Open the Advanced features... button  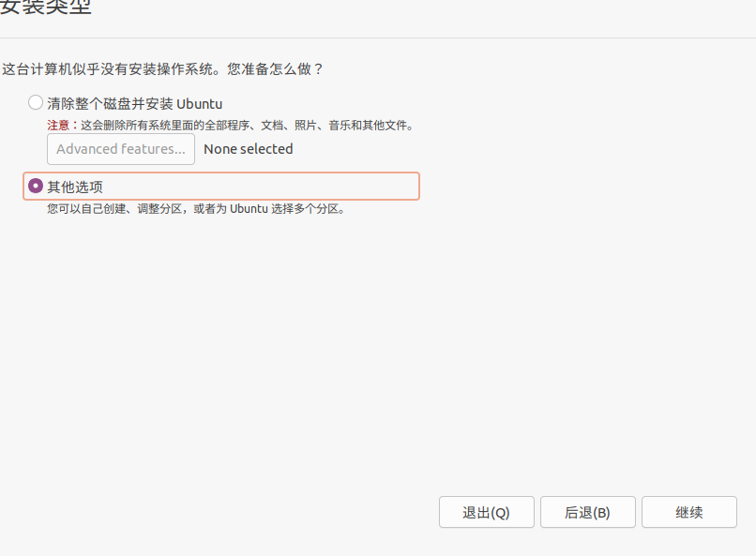(121, 149)
